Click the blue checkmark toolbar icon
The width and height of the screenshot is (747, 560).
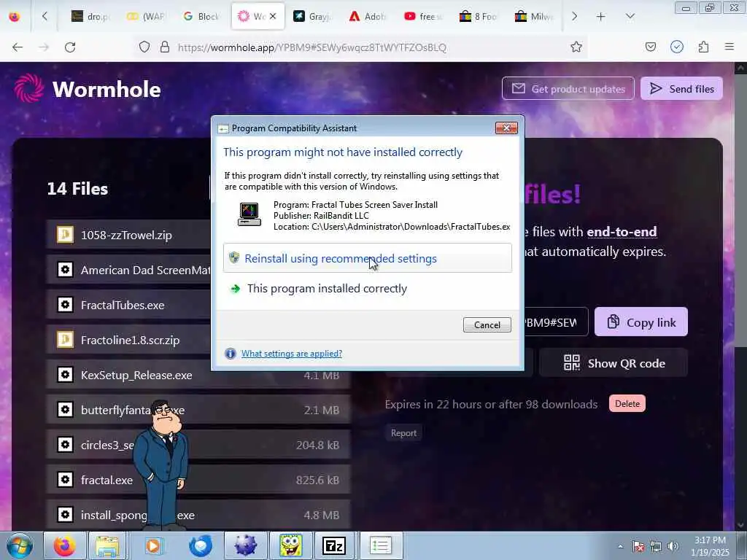(x=677, y=47)
